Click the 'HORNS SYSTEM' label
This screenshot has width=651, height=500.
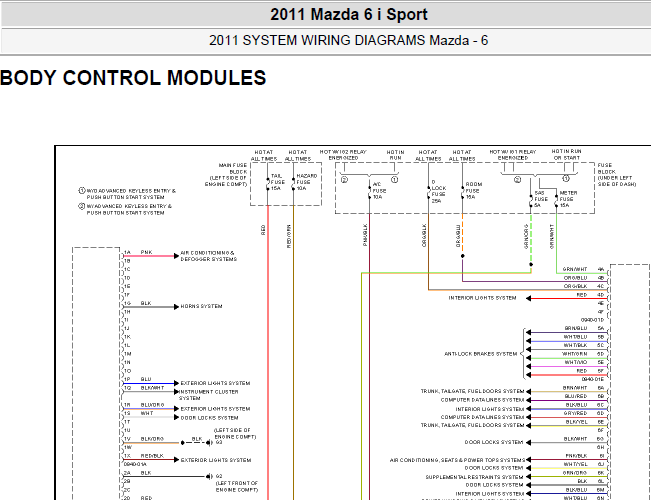[201, 306]
